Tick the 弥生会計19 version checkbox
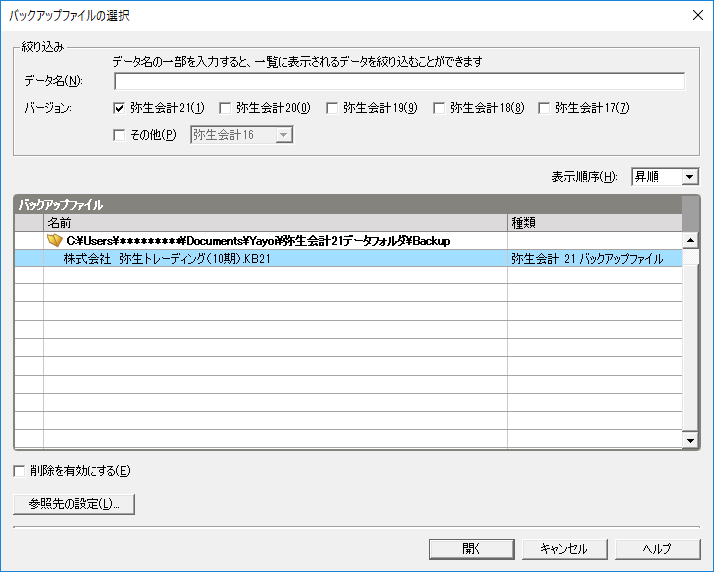This screenshot has height=572, width=714. [332, 108]
